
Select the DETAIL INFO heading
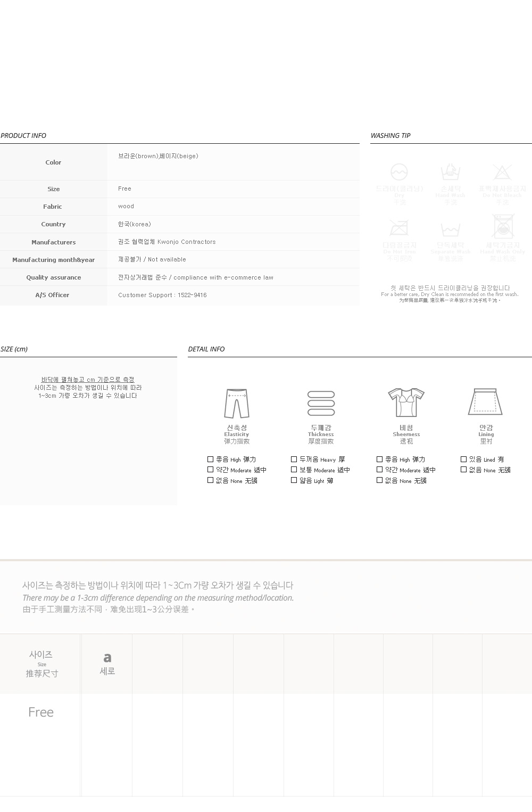(206, 349)
